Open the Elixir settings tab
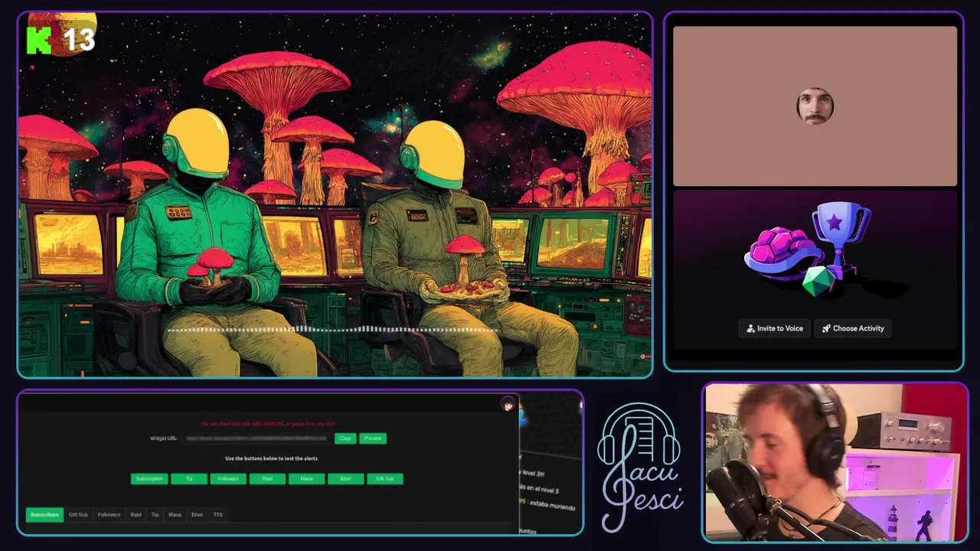The width and height of the screenshot is (980, 551). [197, 514]
